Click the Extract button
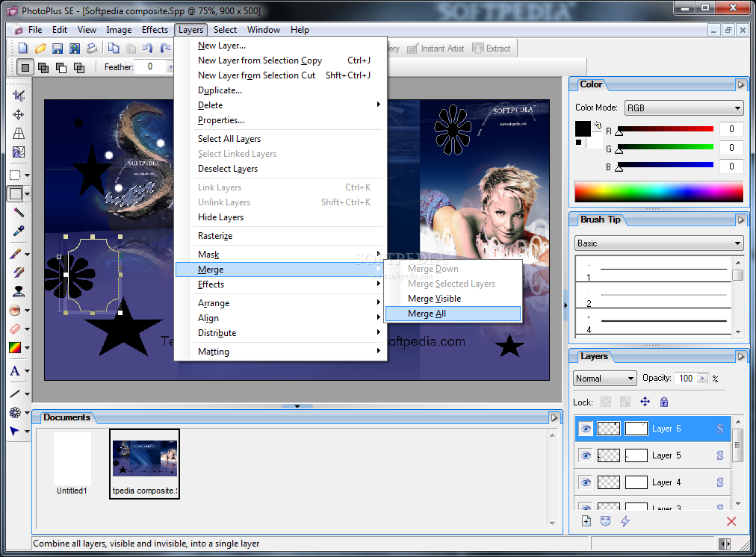This screenshot has width=756, height=557. 492,49
